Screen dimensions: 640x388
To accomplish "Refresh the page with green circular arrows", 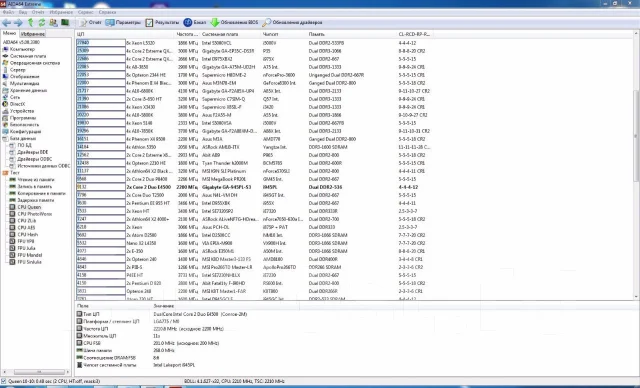I will coord(42,22).
